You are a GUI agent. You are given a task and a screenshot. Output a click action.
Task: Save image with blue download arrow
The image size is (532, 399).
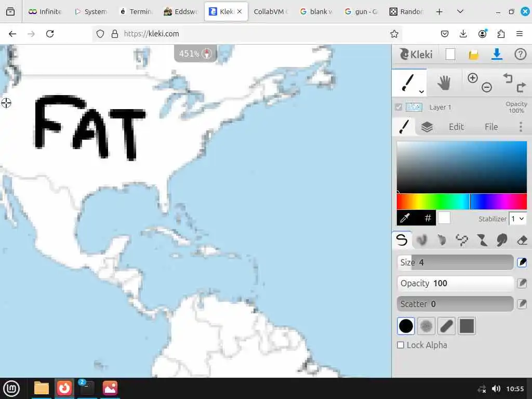497,54
